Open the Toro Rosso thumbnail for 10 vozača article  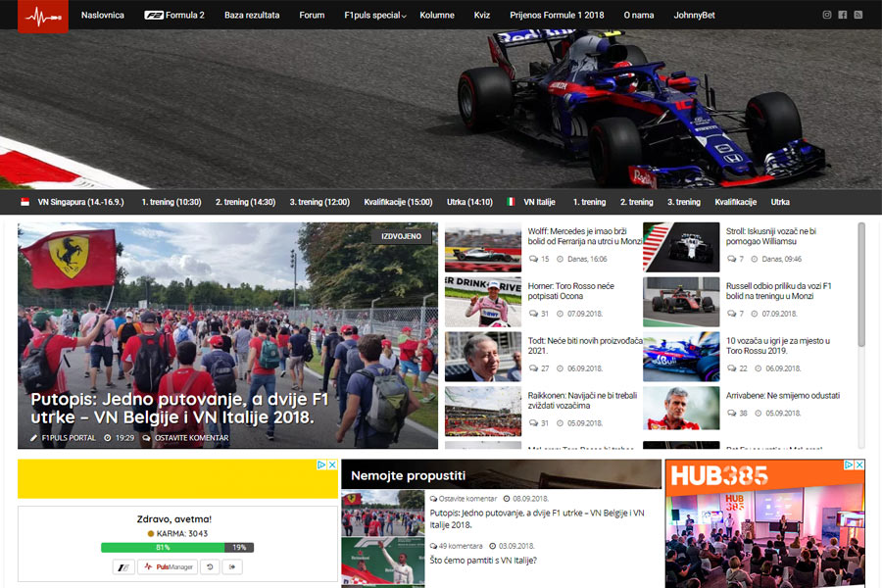coord(681,357)
